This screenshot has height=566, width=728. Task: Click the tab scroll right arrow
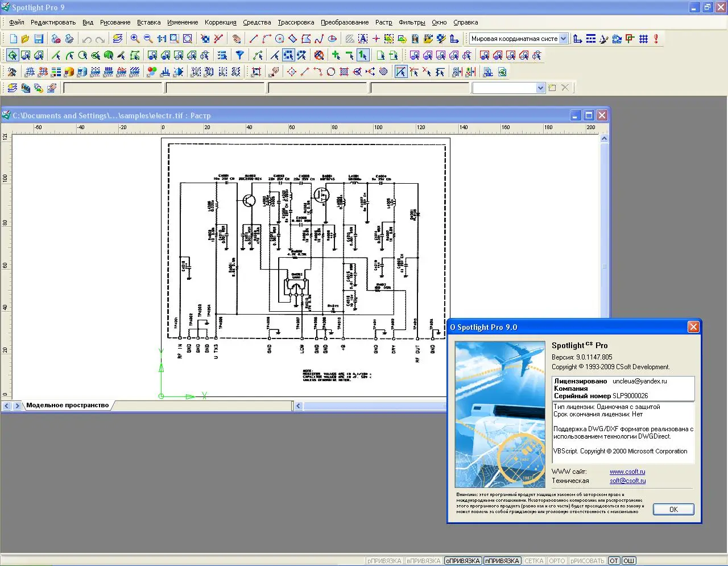(x=17, y=406)
